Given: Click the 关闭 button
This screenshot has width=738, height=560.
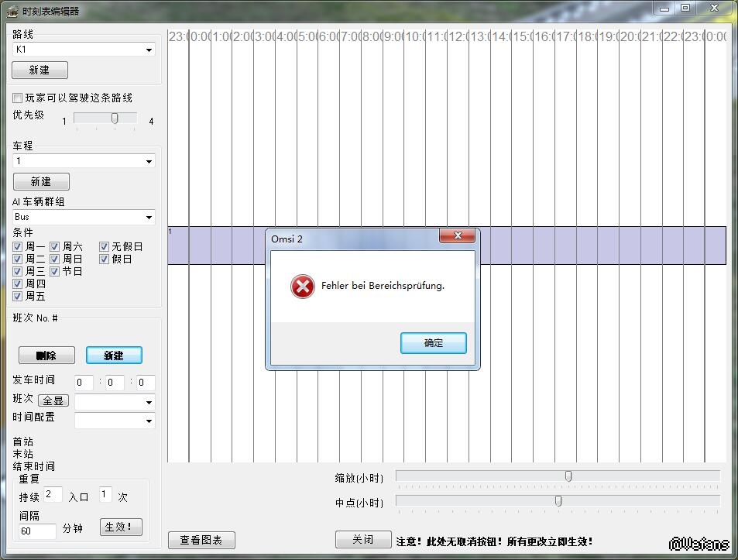Looking at the screenshot, I should click(363, 539).
